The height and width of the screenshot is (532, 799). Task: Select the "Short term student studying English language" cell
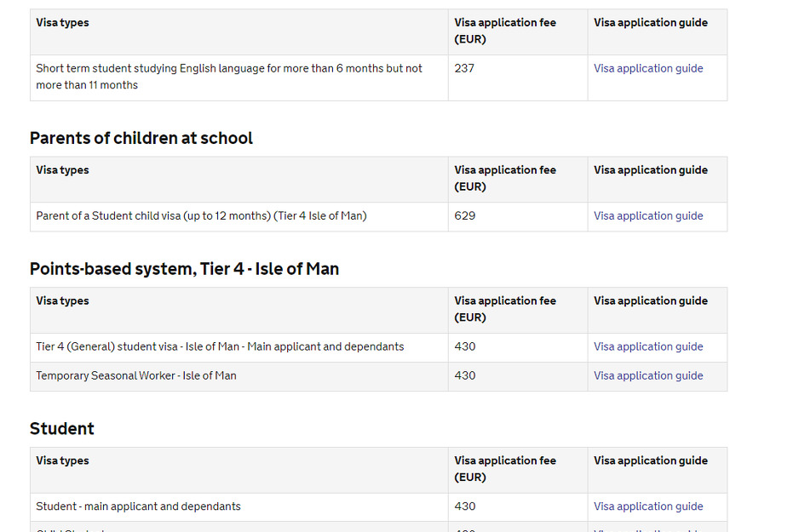[x=239, y=78]
